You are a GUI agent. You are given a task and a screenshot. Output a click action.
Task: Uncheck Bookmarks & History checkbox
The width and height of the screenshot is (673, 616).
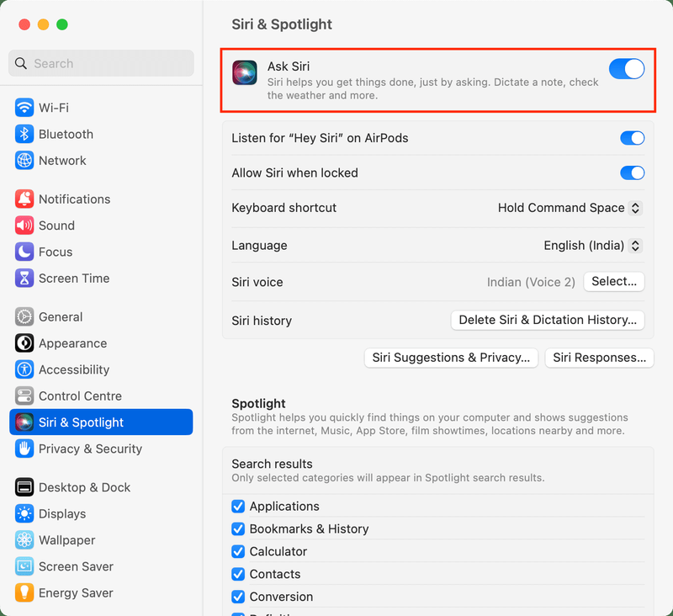point(238,528)
